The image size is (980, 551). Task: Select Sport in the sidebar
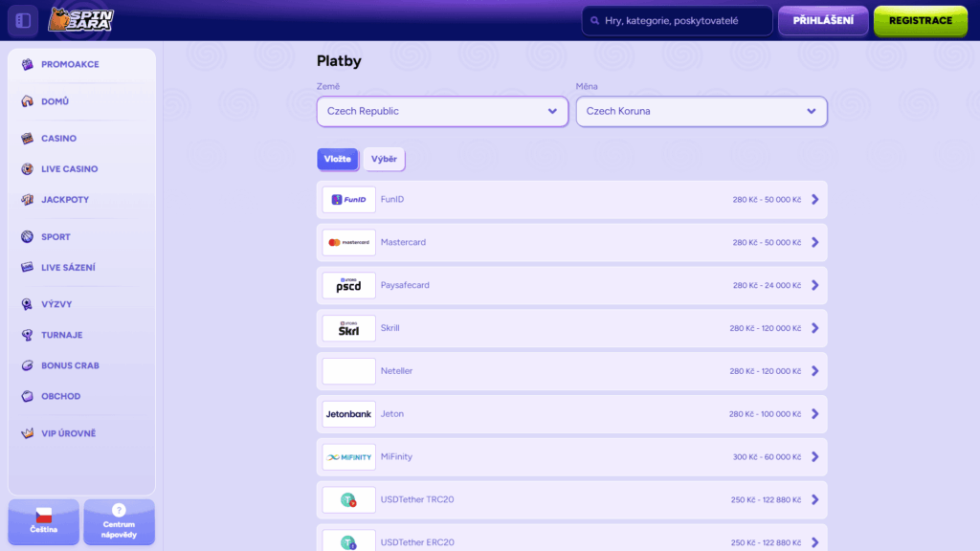pyautogui.click(x=56, y=236)
